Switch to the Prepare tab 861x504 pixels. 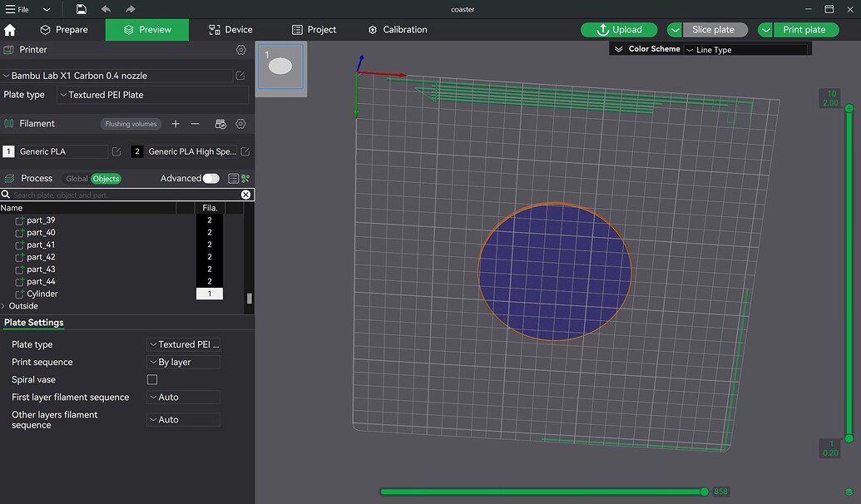(64, 30)
